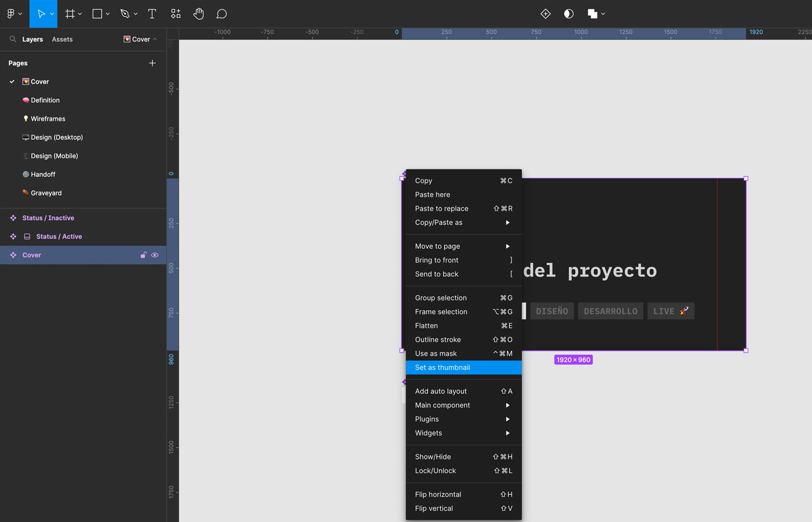The height and width of the screenshot is (522, 812).
Task: Collapse pages list via Cover page dropdown
Action: [140, 39]
